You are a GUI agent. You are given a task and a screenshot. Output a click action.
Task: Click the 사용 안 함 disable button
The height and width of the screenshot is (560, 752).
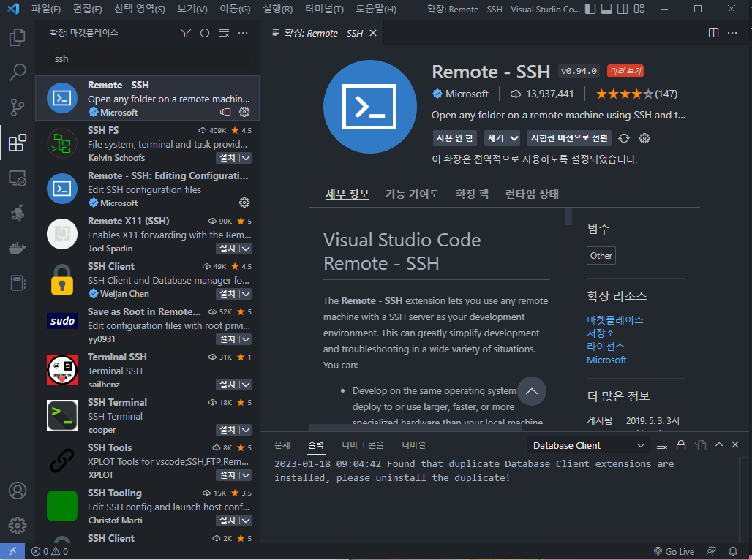(455, 138)
